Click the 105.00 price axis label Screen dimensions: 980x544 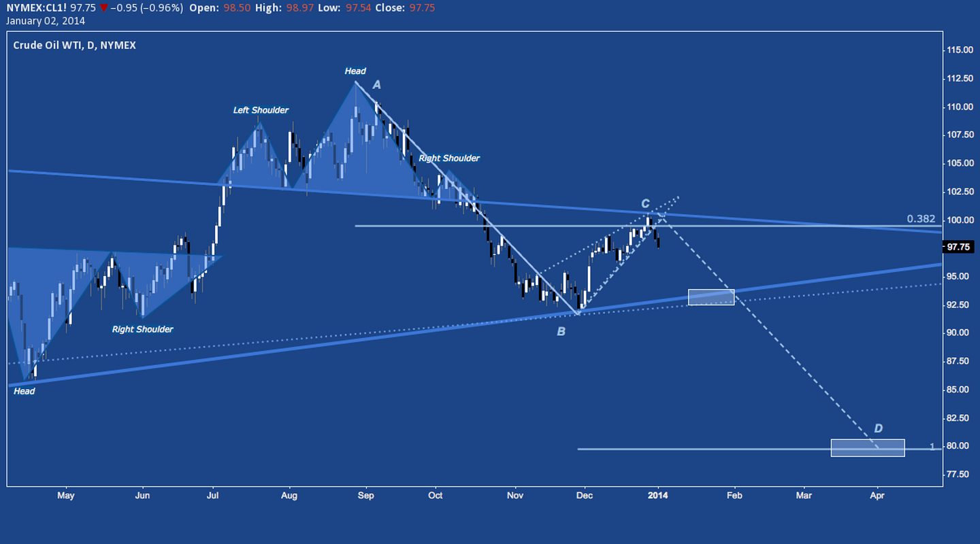point(960,163)
